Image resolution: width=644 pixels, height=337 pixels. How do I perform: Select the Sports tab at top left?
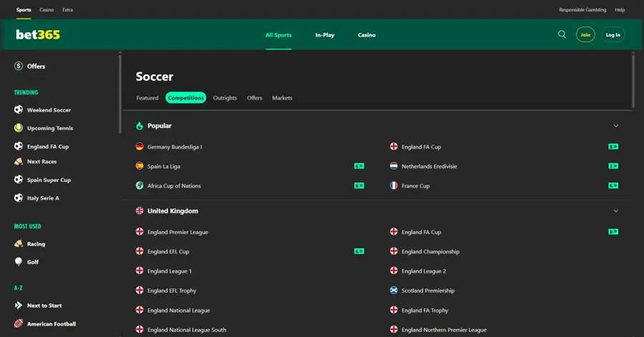(x=24, y=9)
